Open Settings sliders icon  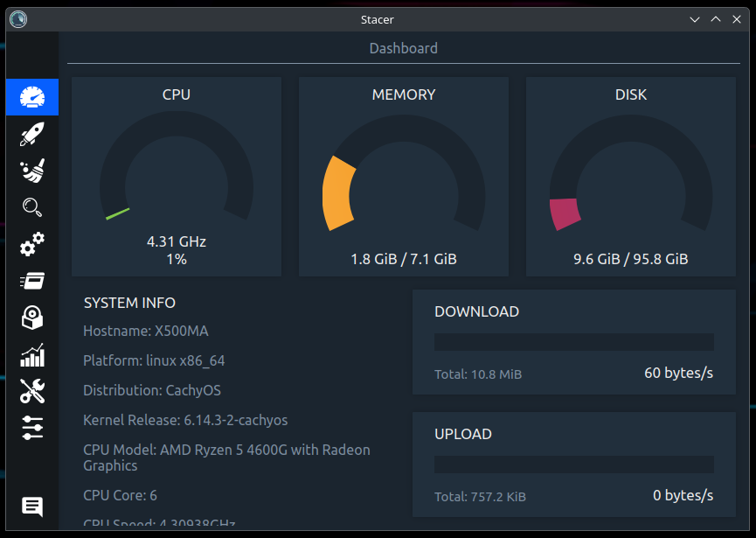32,428
